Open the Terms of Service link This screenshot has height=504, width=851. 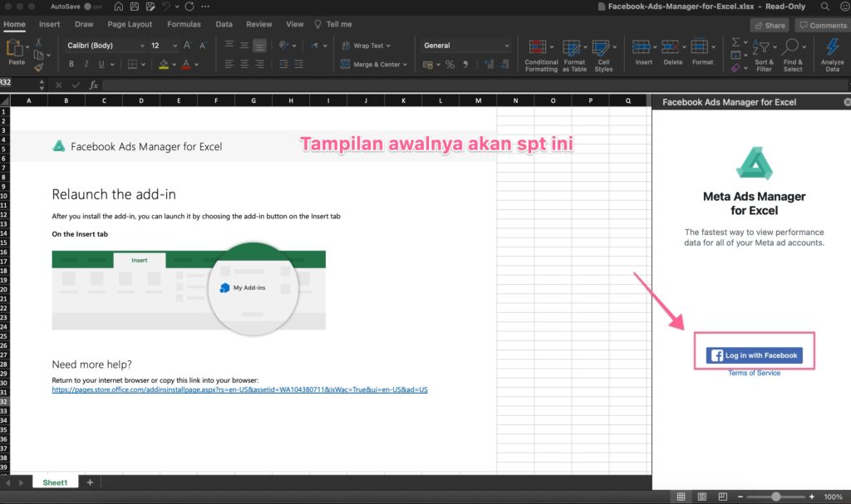click(x=754, y=373)
